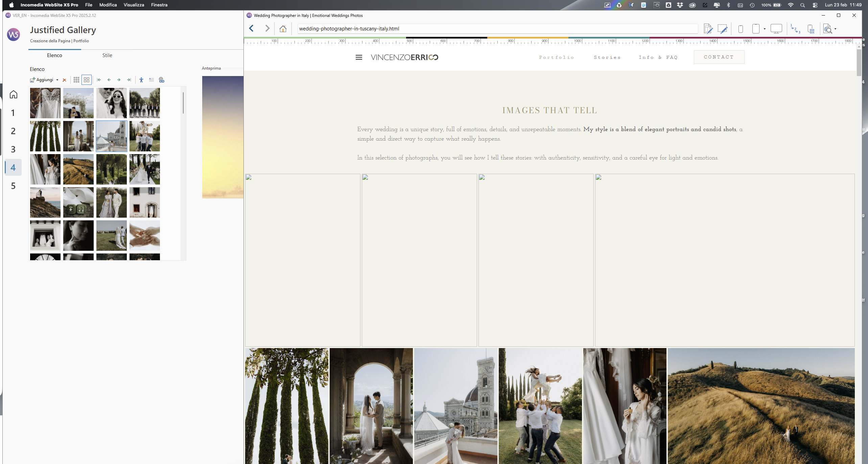Viewport: 868px width, 464px height.
Task: Click the red delete image icon
Action: [64, 80]
